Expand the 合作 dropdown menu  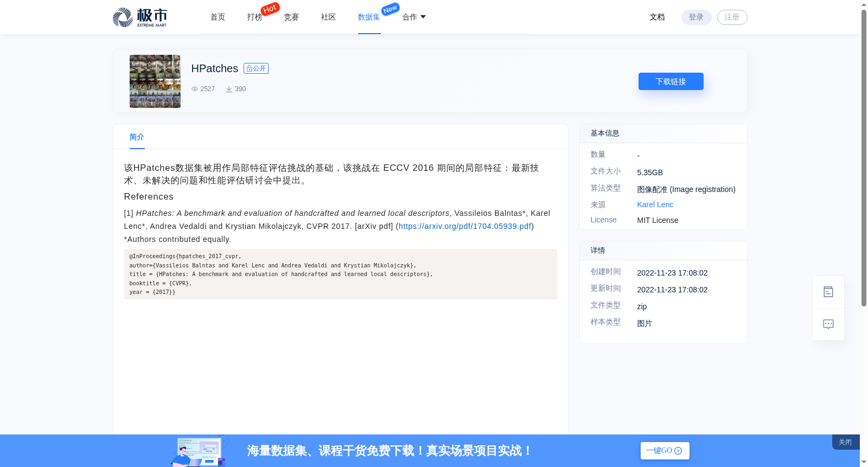point(414,17)
